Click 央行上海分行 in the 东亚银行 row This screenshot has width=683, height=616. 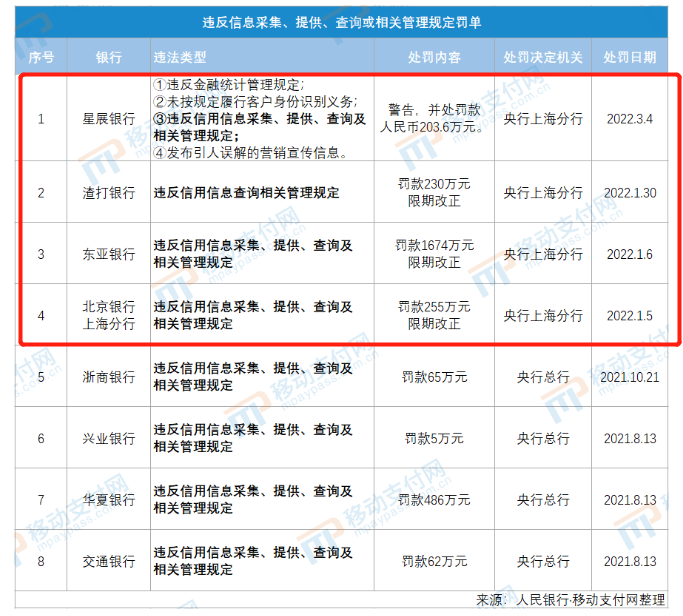(543, 254)
